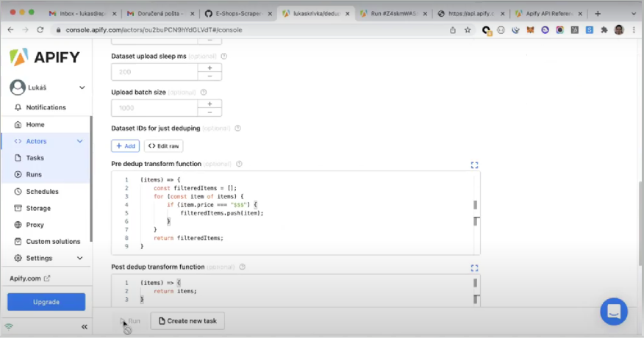Viewport: 644px width, 338px height.
Task: Expand Pre dedup transform editor to fullscreen
Action: 474,165
